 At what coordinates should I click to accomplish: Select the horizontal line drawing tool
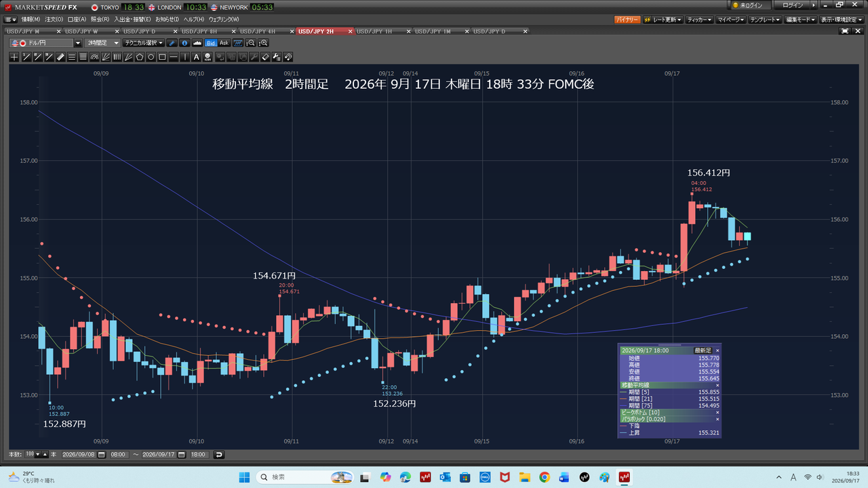click(x=173, y=57)
